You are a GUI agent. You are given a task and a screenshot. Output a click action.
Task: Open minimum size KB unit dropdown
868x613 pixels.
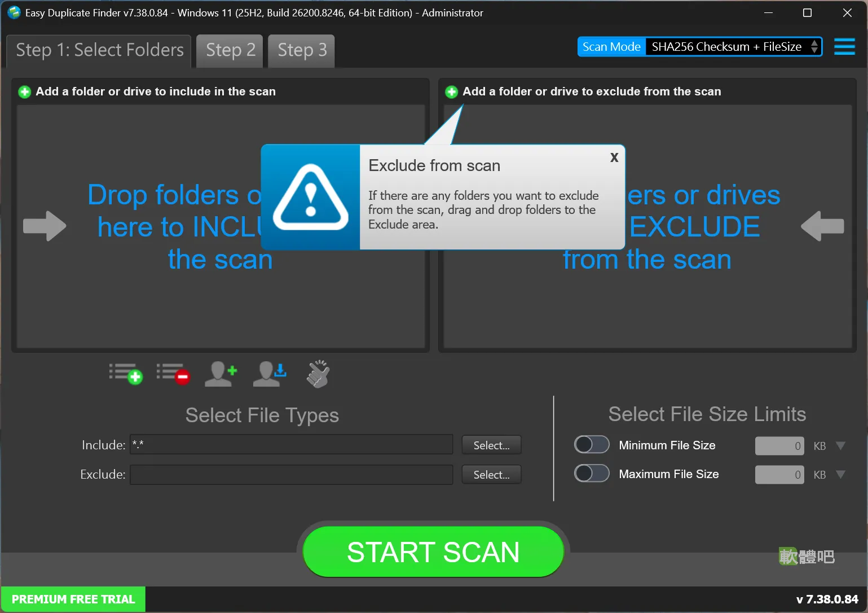pyautogui.click(x=840, y=446)
